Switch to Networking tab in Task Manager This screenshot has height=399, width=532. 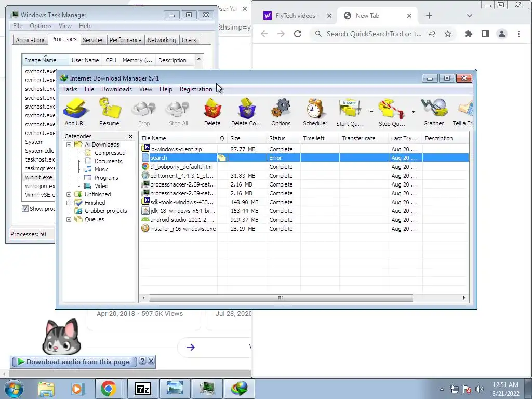point(162,40)
